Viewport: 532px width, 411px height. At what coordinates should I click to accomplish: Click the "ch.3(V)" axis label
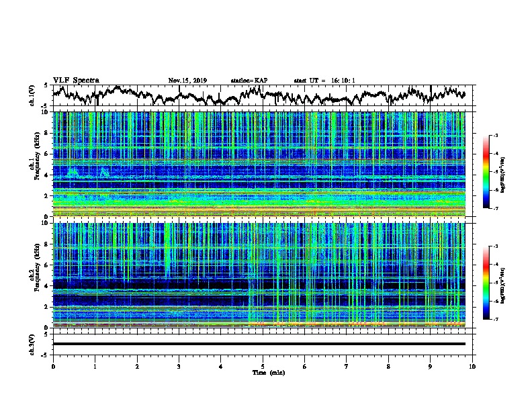[32, 345]
